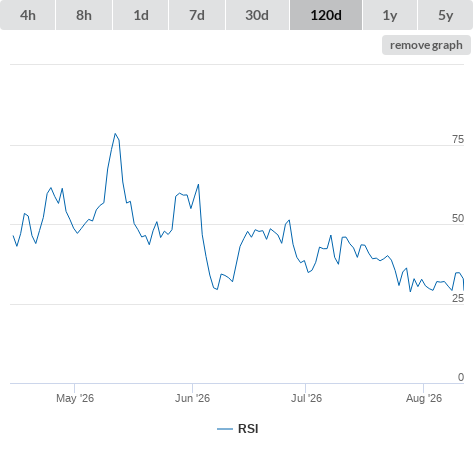Open the 7d time range view

pos(197,15)
